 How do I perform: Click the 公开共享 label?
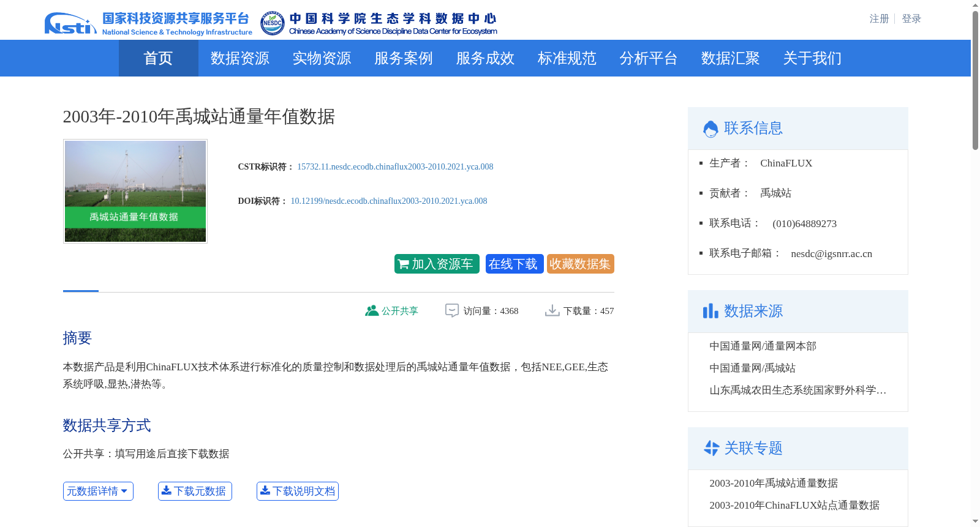400,311
